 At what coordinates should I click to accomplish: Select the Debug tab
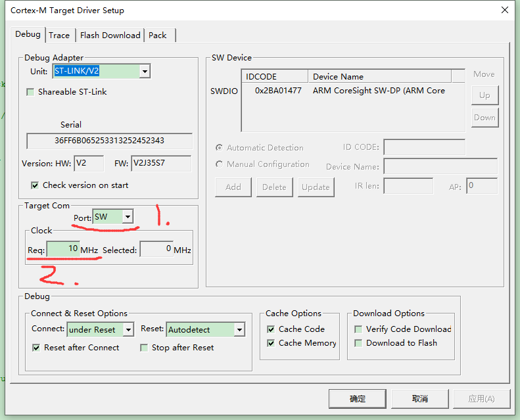[28, 34]
